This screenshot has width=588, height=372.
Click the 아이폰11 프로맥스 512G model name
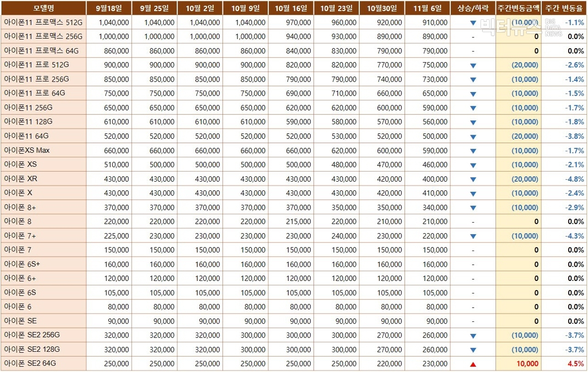(x=44, y=23)
